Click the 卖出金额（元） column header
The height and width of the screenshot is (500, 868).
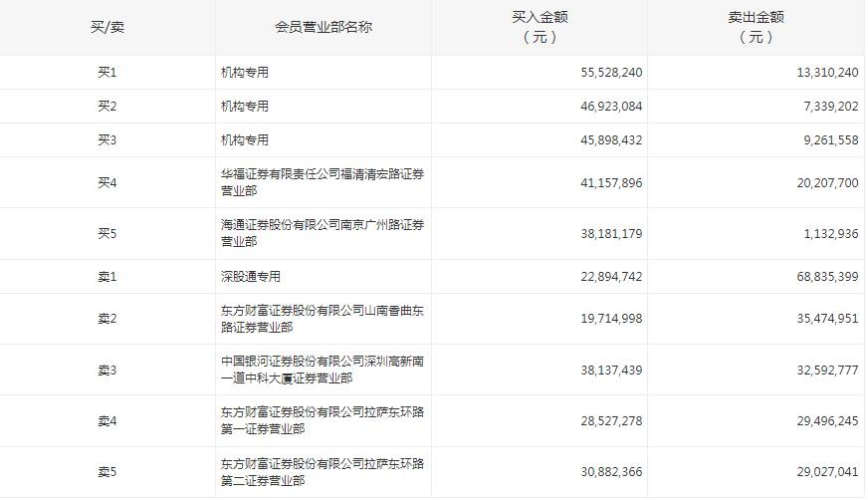[756, 27]
